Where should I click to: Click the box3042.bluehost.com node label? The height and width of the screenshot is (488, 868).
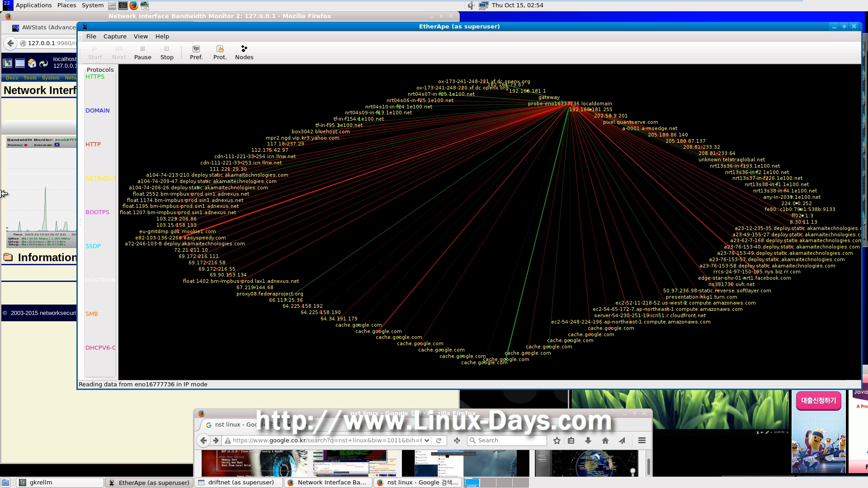[321, 131]
